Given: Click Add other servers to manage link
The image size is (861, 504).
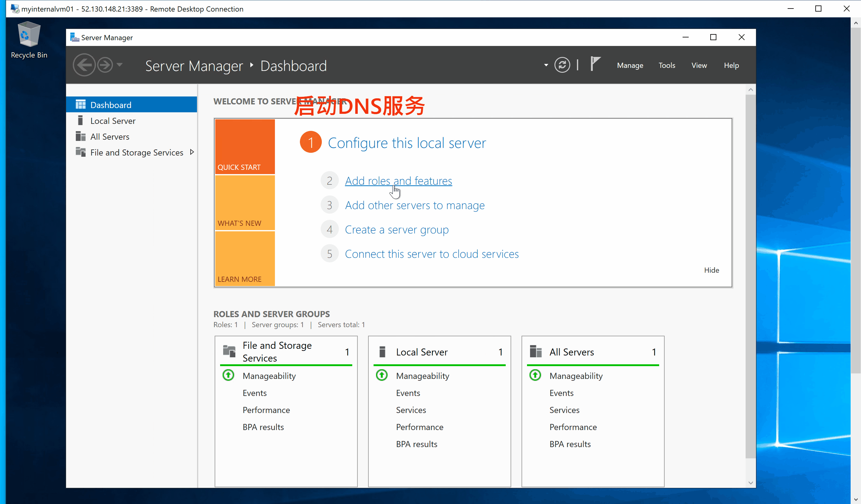Looking at the screenshot, I should [x=414, y=205].
